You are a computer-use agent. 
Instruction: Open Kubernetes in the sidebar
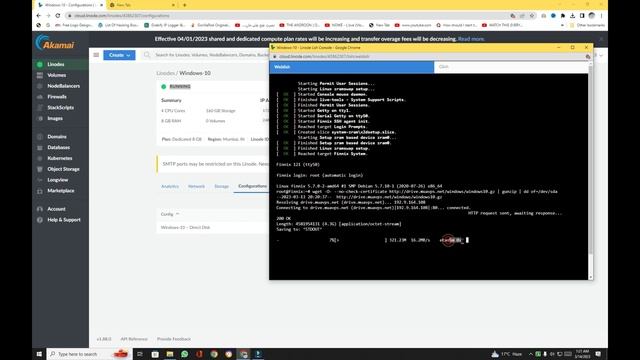pos(60,158)
